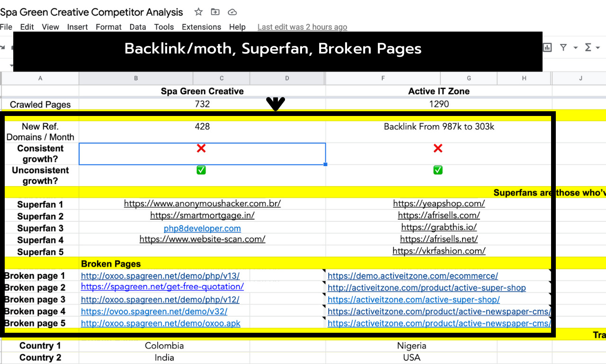This screenshot has height=364, width=606.
Task: Open the anonymoushacker.com.br Superfan link
Action: click(x=202, y=203)
